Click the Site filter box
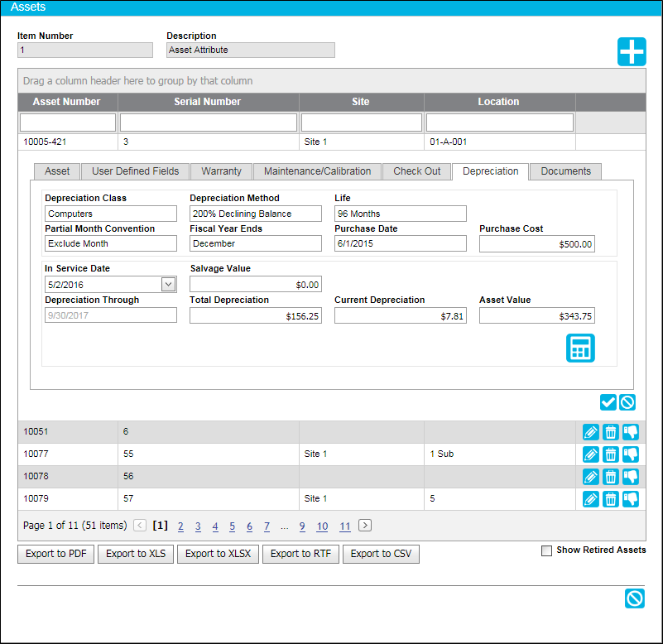 coord(362,123)
